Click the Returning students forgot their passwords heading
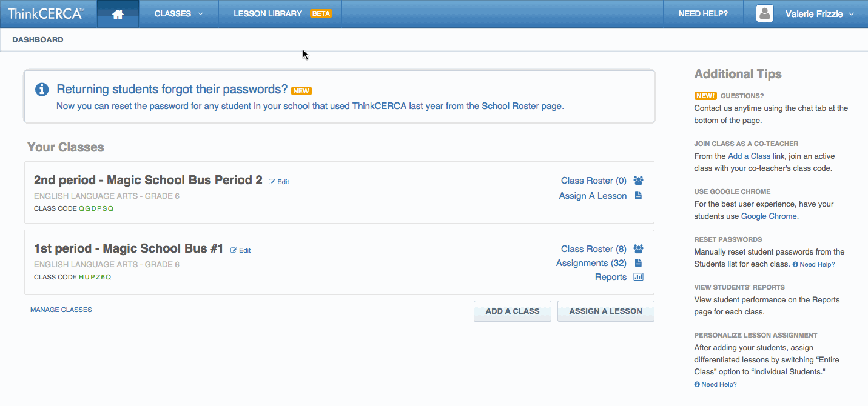The width and height of the screenshot is (868, 406). (x=172, y=90)
